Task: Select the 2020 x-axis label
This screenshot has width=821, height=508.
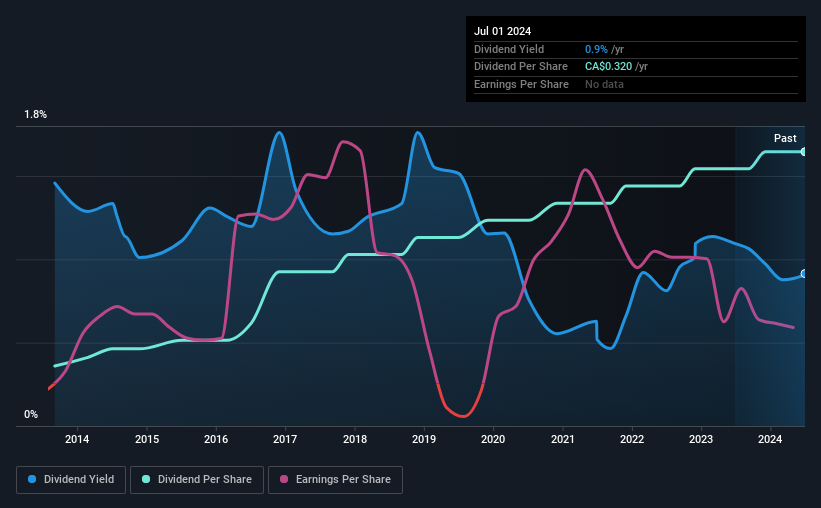Action: click(493, 439)
